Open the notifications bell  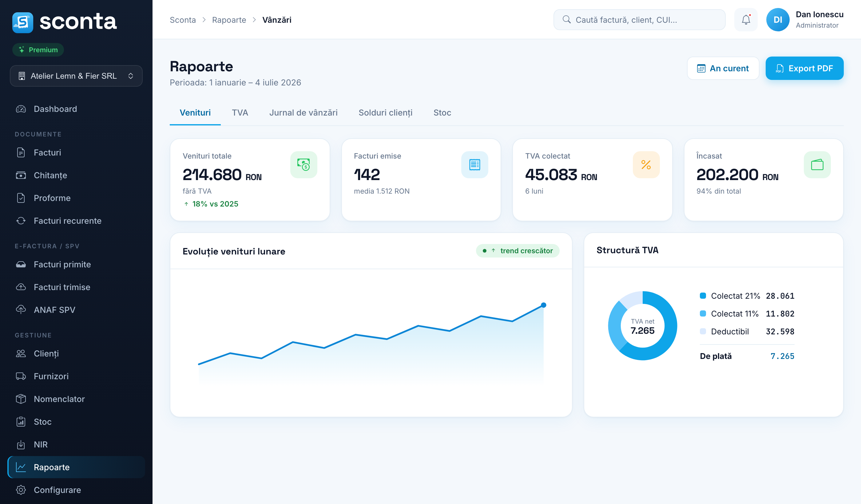[x=746, y=20]
